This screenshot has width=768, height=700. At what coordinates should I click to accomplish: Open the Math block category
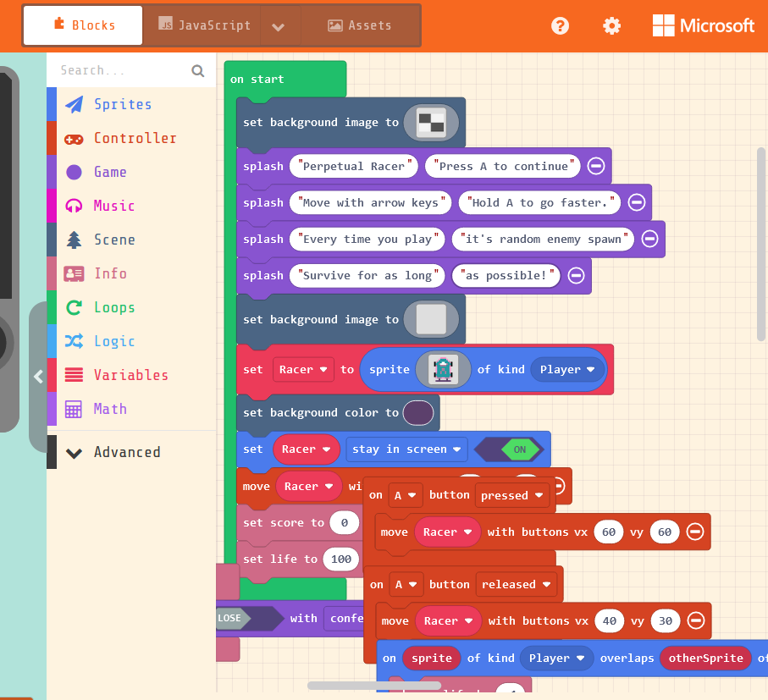point(131,409)
